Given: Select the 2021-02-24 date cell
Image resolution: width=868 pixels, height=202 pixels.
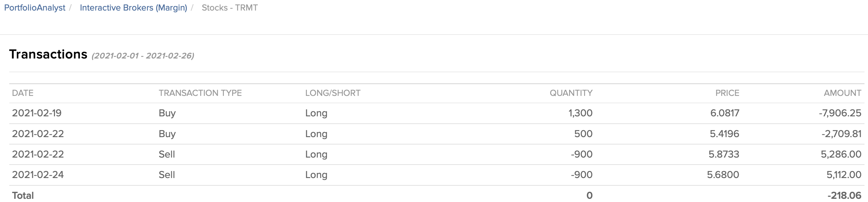Looking at the screenshot, I should pos(38,175).
